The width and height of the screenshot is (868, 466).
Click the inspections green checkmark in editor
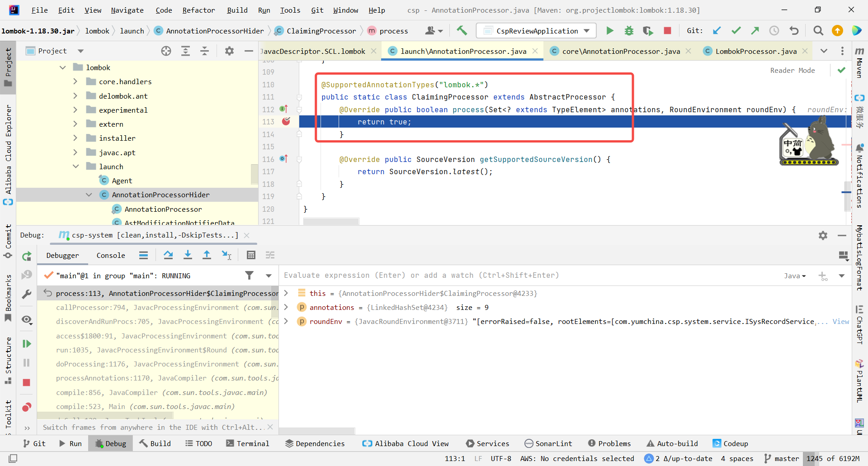(x=841, y=70)
